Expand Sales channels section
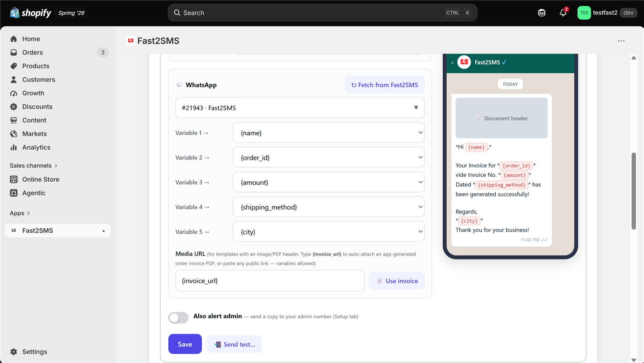The height and width of the screenshot is (363, 644). (34, 166)
